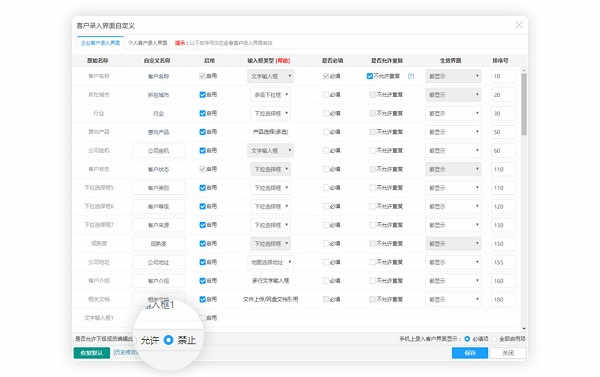
Task: Click the blue link beside 恢复默认 button
Action: point(126,352)
